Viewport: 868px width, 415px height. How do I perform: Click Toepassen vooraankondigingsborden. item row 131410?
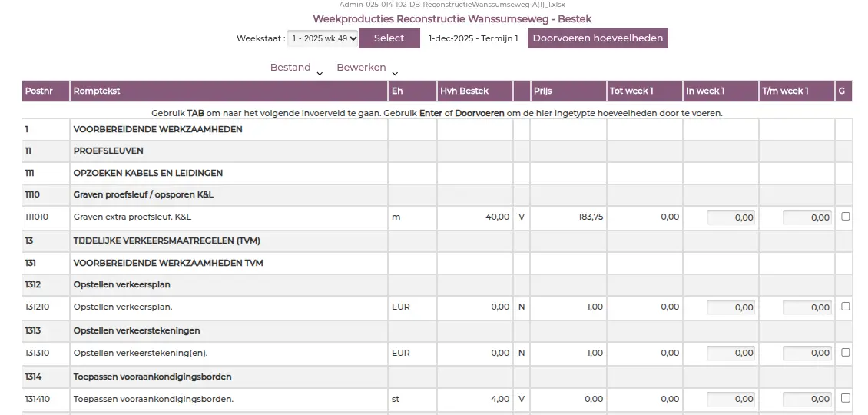[437, 399]
